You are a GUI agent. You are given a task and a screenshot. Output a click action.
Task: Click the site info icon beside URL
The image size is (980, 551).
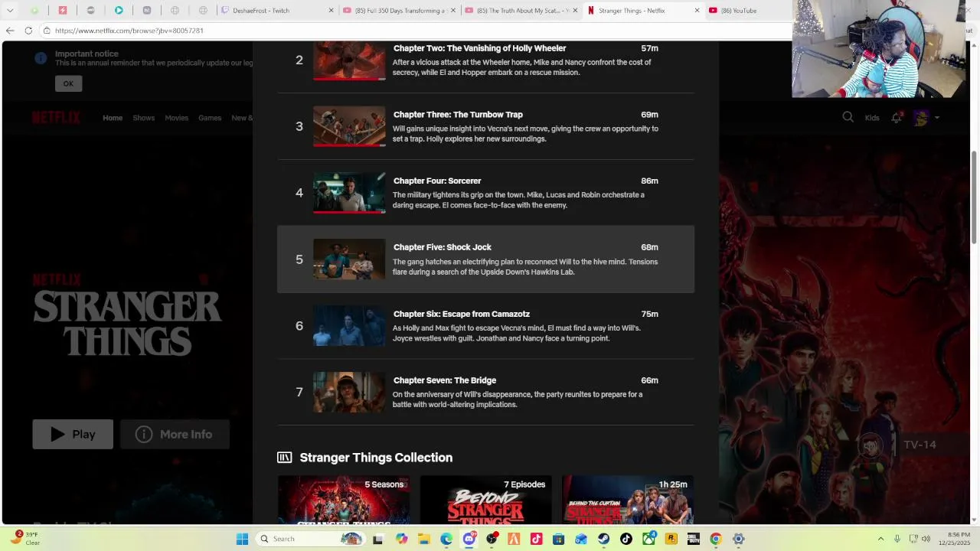point(47,31)
